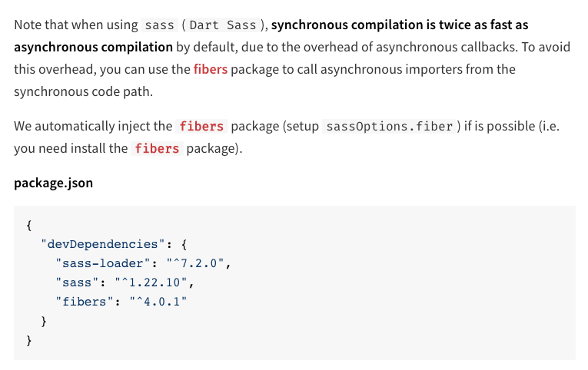The width and height of the screenshot is (588, 370).
Task: Click the "^7.2.0" version string
Action: pyautogui.click(x=195, y=263)
